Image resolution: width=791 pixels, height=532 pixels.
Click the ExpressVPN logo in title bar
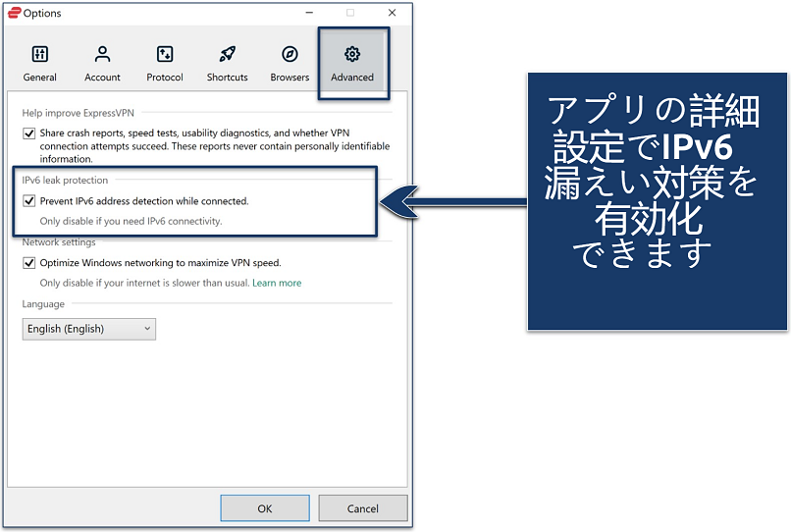(x=14, y=13)
